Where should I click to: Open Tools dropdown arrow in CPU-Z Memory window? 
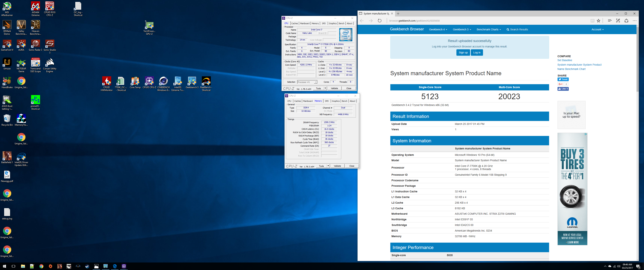coord(328,166)
